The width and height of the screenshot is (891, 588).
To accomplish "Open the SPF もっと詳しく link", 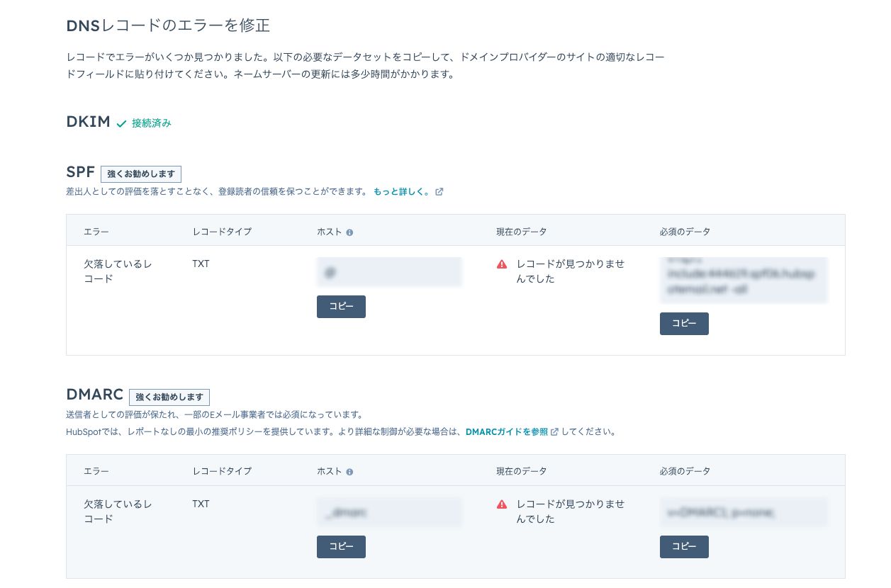I will 402,191.
